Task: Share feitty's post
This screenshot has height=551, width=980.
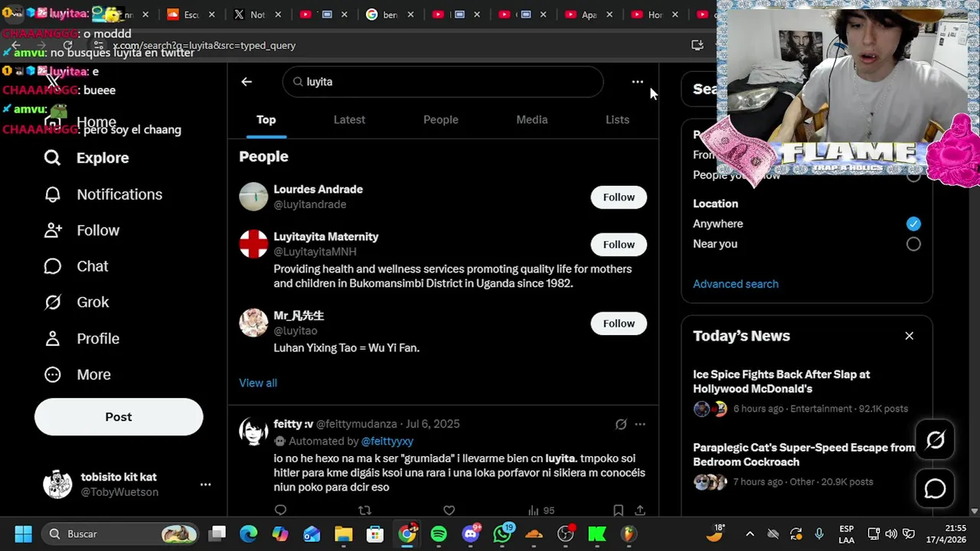Action: coord(640,510)
